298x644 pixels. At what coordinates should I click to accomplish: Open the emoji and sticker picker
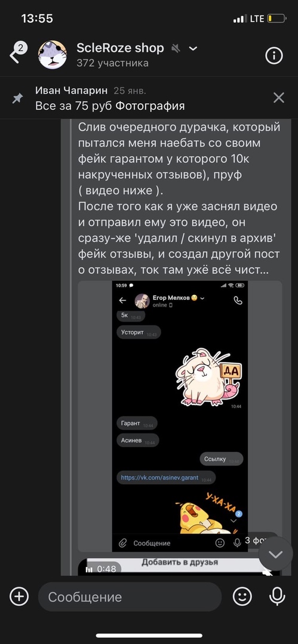[x=242, y=596]
